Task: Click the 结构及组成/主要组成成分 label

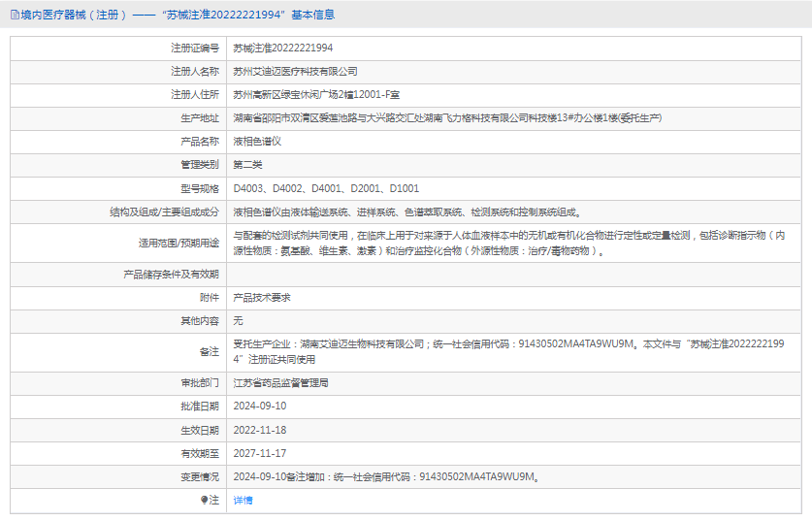Action: 165,212
